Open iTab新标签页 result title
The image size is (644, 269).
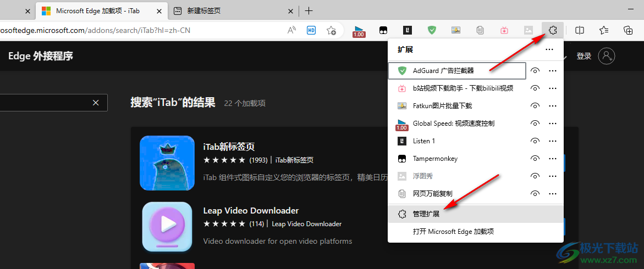coord(229,147)
